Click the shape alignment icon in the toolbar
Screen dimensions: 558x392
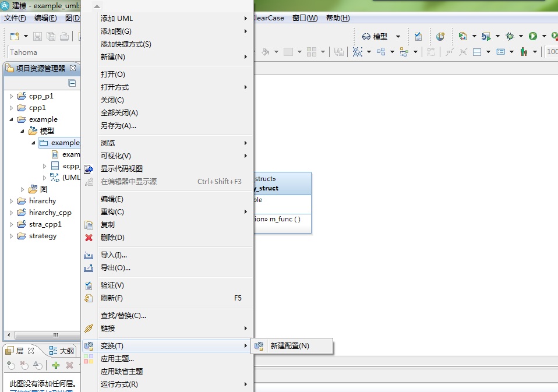click(x=403, y=51)
